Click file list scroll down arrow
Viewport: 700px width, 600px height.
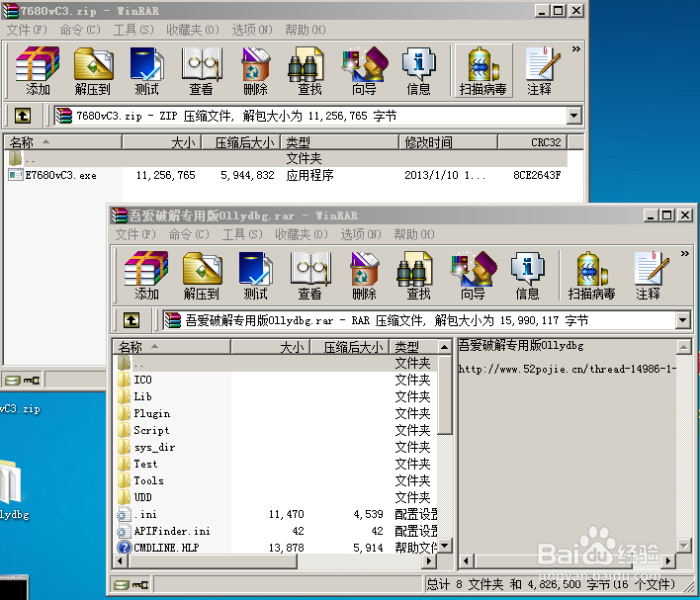click(x=445, y=546)
